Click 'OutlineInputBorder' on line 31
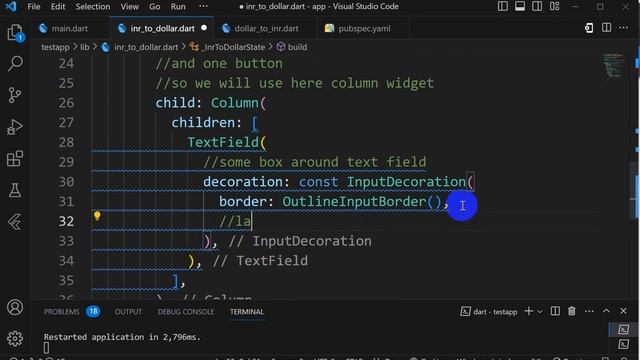Viewport: 640px width, 360px height. click(x=354, y=201)
